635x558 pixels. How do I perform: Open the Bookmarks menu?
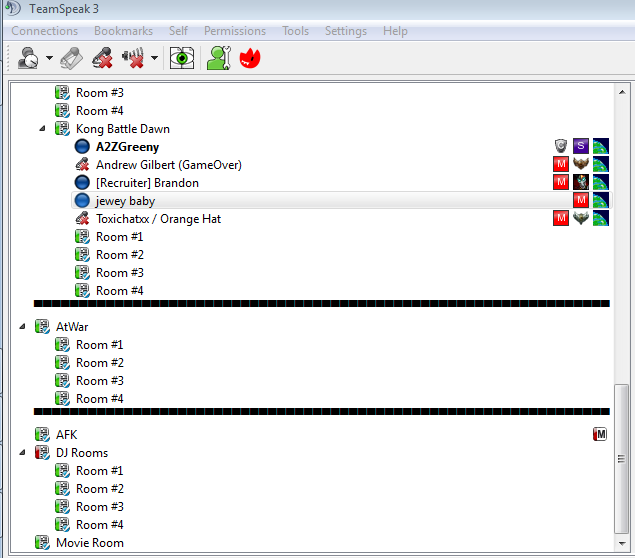(x=124, y=31)
